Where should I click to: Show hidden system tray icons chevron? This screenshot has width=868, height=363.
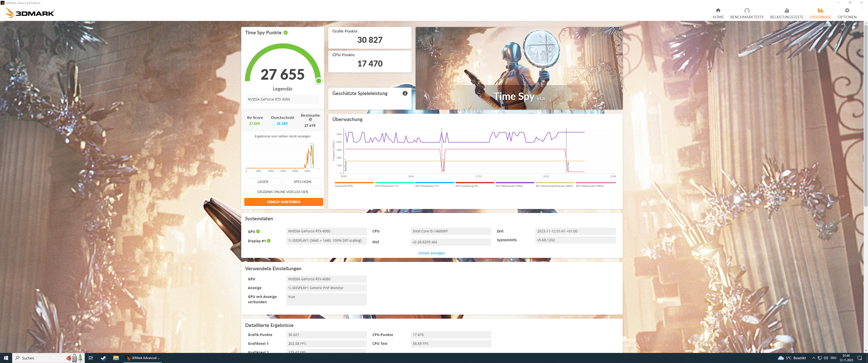pyautogui.click(x=813, y=358)
